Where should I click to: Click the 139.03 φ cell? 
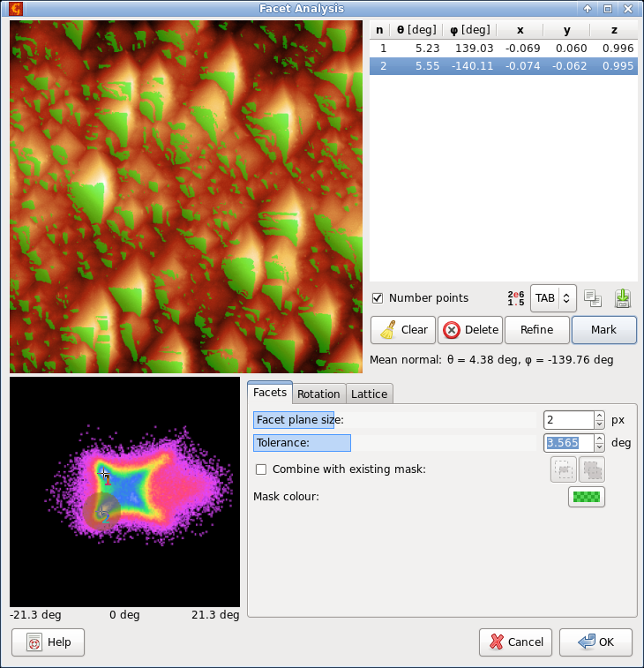pyautogui.click(x=474, y=49)
